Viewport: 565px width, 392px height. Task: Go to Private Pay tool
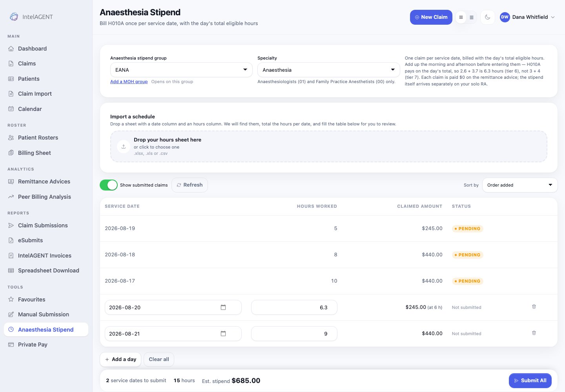click(x=46, y=345)
